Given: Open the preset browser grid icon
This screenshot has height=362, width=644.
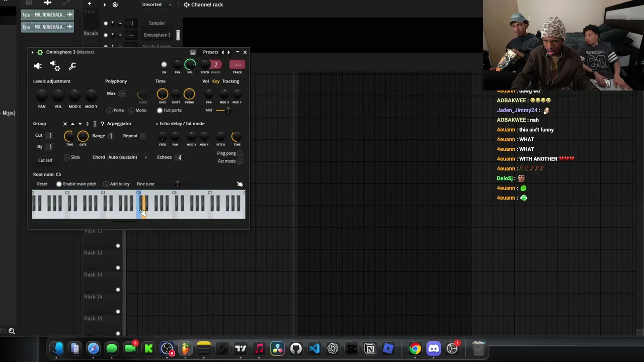Looking at the screenshot, I should point(193,52).
